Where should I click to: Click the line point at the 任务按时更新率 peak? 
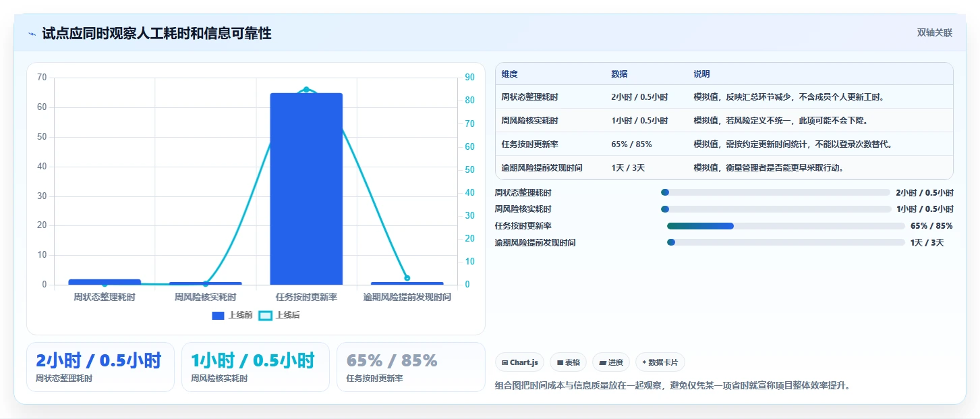point(306,89)
